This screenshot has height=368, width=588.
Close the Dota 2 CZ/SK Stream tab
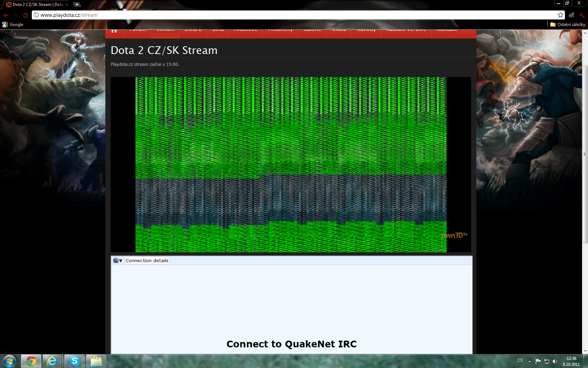(x=67, y=5)
